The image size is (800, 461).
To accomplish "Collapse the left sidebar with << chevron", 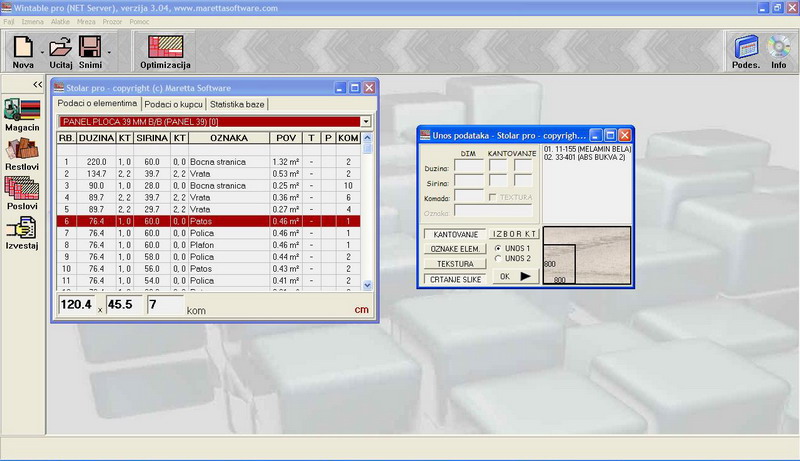I will [x=37, y=85].
